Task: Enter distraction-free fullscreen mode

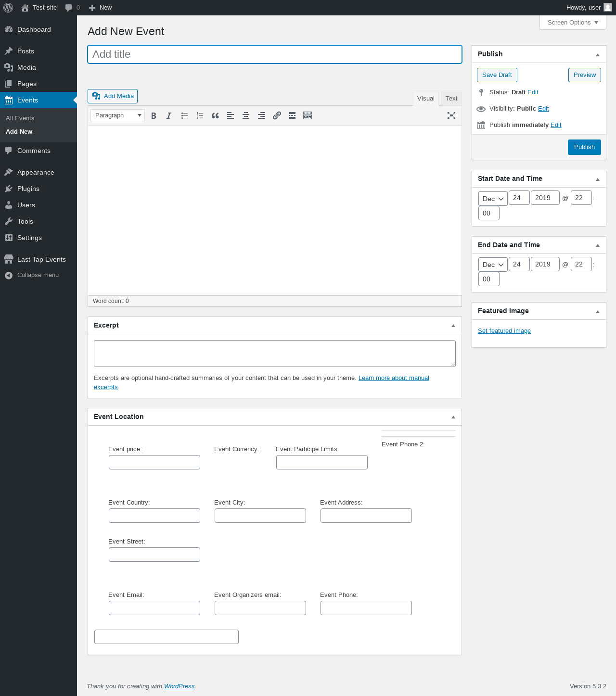Action: [x=451, y=115]
